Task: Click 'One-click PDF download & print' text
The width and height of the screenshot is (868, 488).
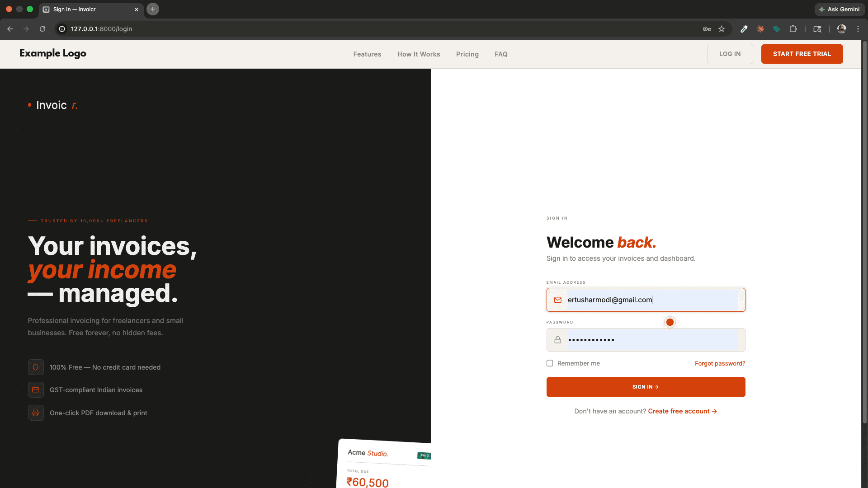Action: pos(99,413)
